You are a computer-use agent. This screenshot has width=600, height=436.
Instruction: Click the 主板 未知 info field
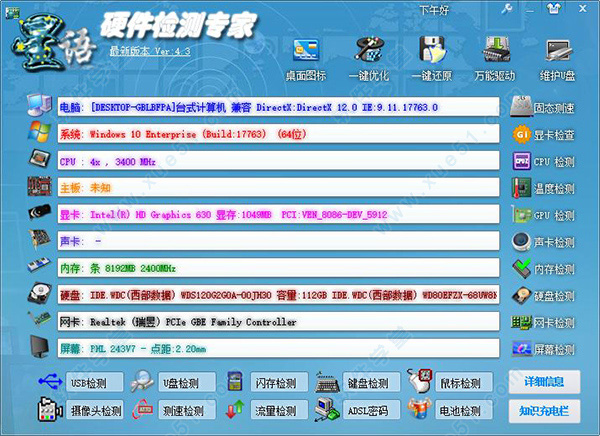coord(278,188)
